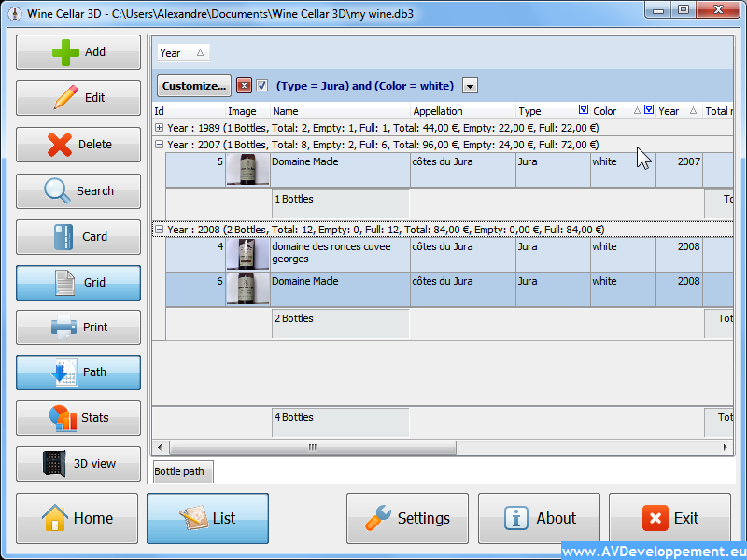This screenshot has height=560, width=747.
Task: Select the Domaine Macle 2007 bottle thumbnail
Action: coord(247,170)
